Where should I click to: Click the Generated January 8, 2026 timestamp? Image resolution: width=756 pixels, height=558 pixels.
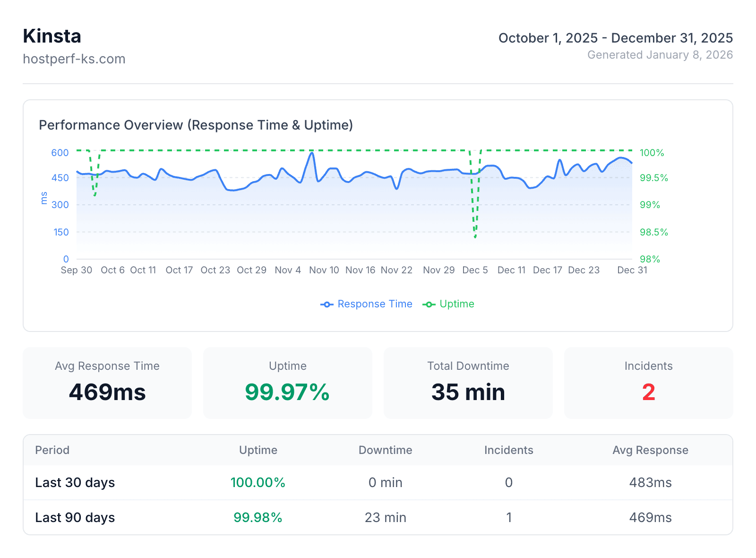(x=660, y=55)
